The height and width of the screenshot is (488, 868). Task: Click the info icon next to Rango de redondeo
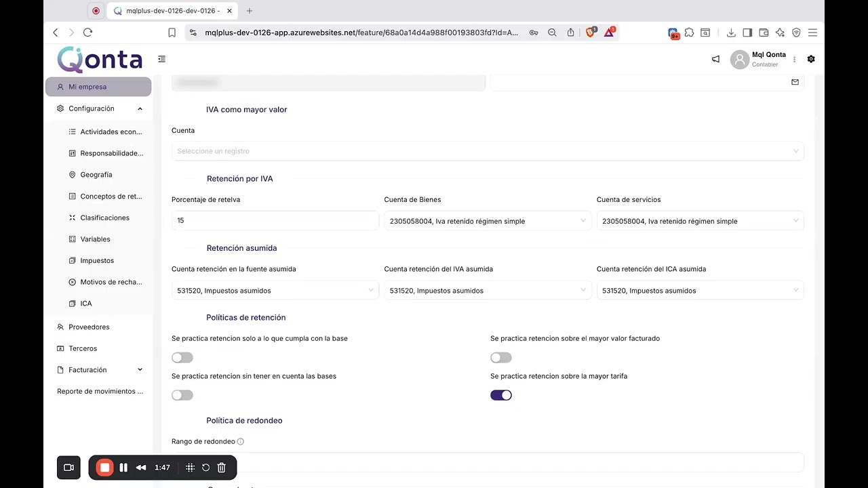pyautogui.click(x=241, y=442)
